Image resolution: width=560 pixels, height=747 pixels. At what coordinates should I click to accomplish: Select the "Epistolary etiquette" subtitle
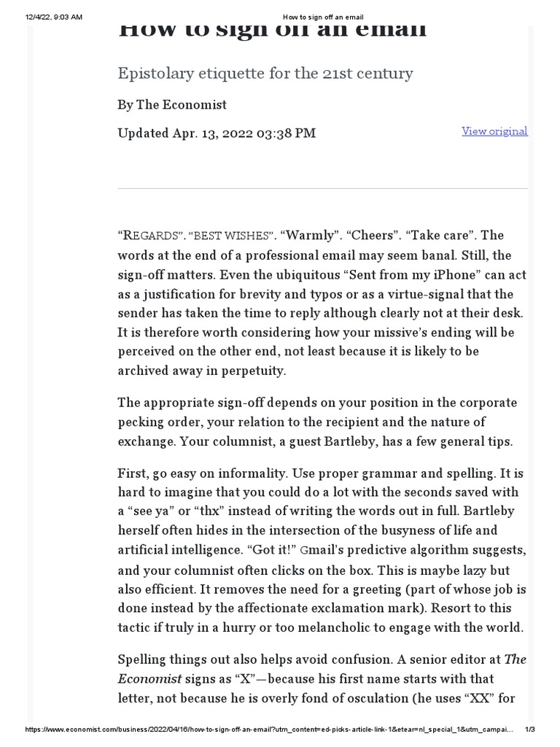coord(265,74)
